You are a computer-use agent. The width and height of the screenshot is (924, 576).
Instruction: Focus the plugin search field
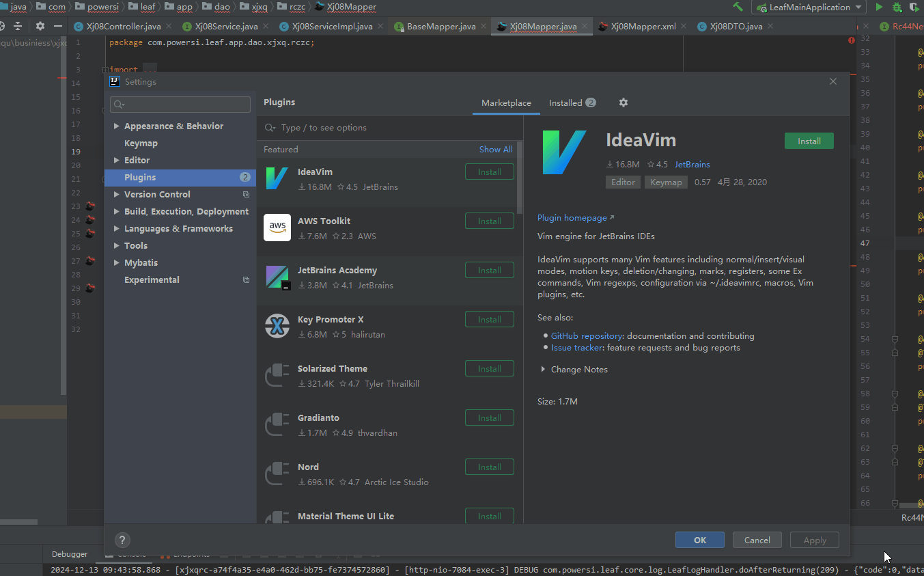(x=390, y=128)
